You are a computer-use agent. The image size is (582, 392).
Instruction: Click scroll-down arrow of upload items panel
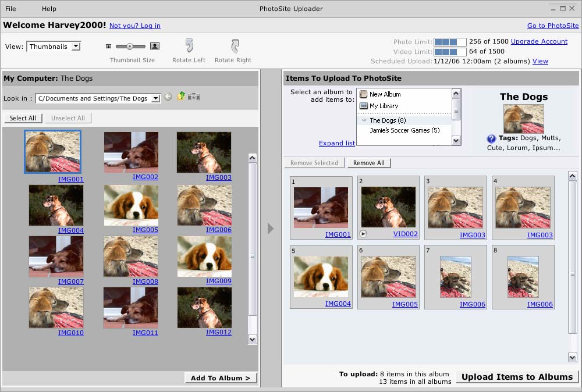click(572, 358)
